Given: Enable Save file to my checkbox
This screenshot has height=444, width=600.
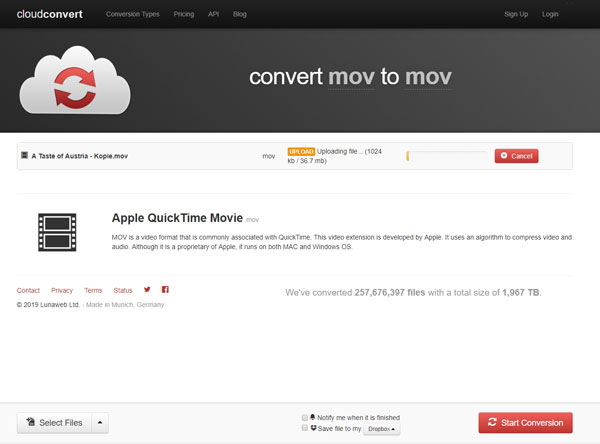Looking at the screenshot, I should pos(305,428).
